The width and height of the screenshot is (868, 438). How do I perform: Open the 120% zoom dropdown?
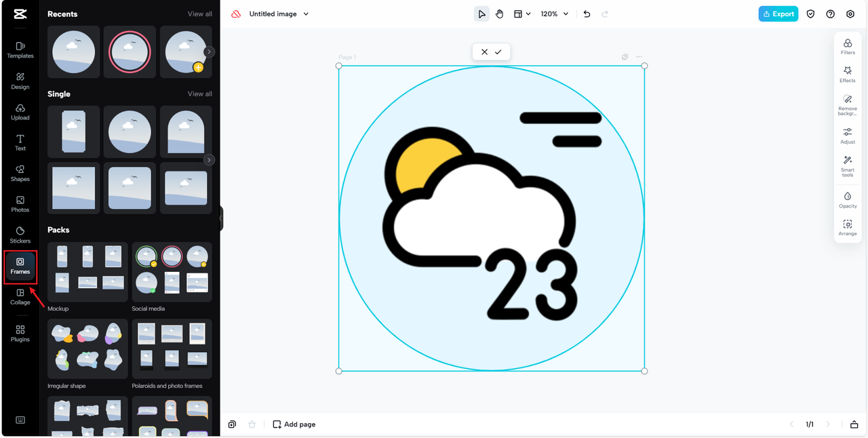click(555, 14)
